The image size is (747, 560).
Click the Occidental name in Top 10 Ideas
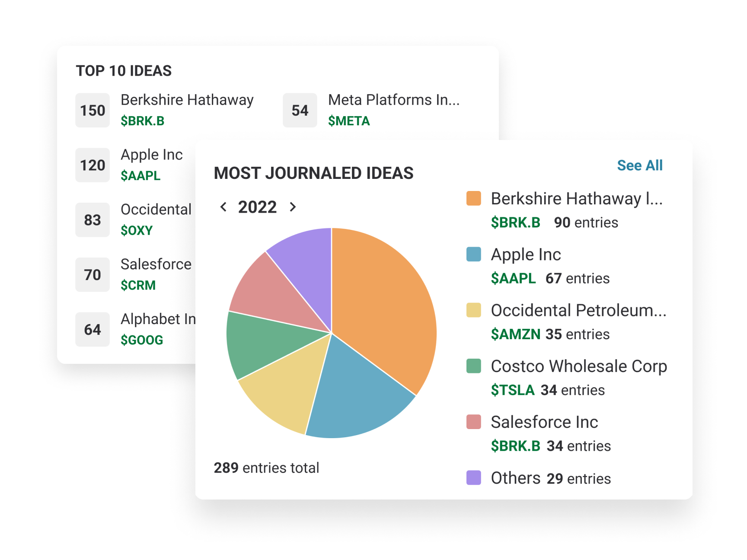[156, 209]
